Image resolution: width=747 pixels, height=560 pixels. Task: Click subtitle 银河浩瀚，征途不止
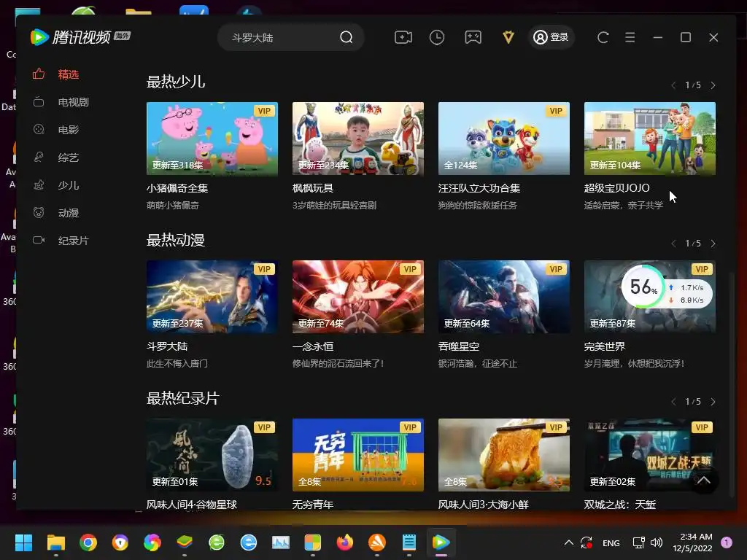[x=477, y=363]
